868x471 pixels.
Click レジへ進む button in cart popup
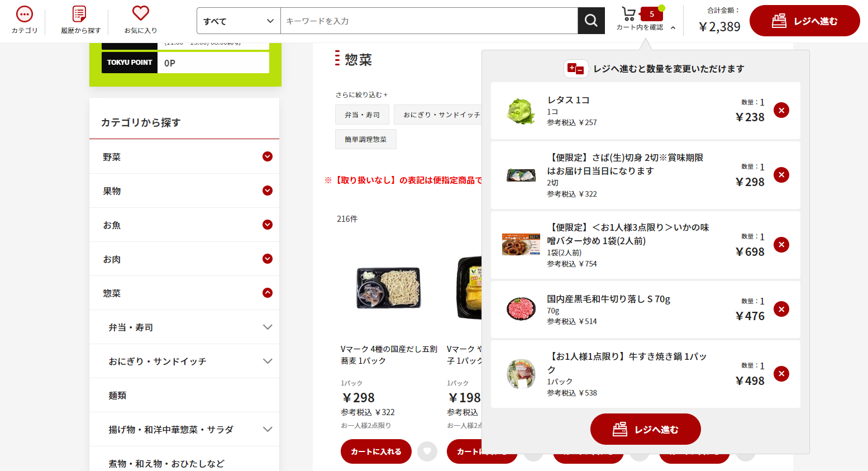[x=645, y=429]
